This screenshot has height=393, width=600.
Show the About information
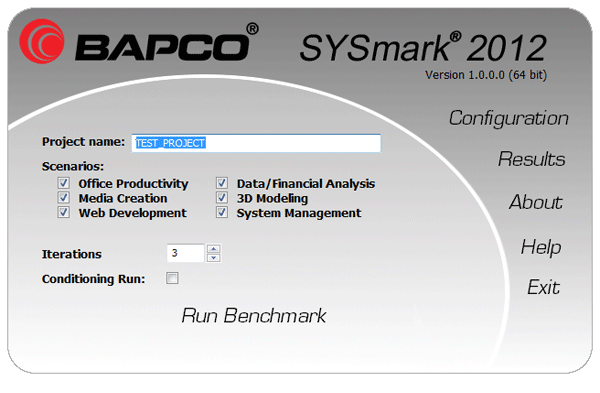click(x=536, y=202)
